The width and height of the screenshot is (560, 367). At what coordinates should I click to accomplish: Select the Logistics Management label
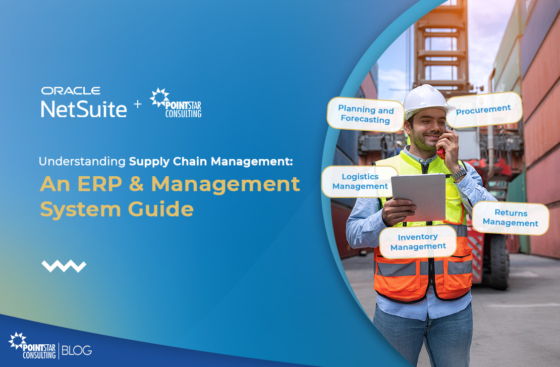tap(360, 181)
